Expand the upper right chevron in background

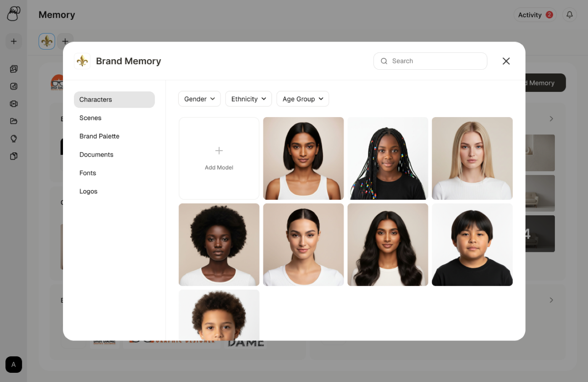551,119
